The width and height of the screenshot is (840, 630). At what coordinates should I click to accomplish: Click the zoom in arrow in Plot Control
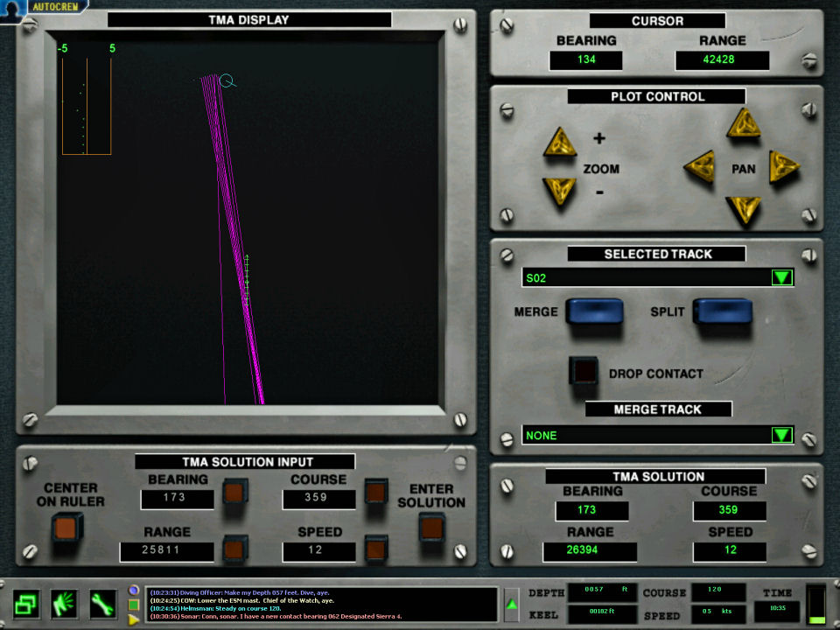(x=559, y=143)
